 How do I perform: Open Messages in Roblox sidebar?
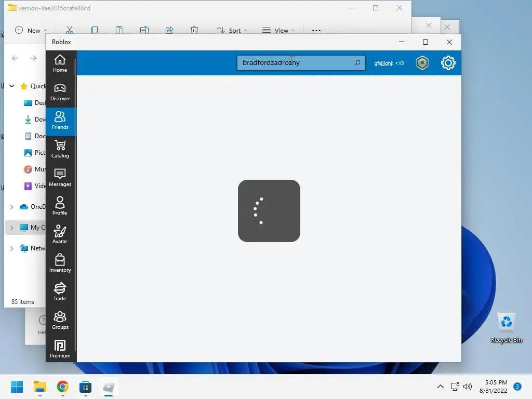click(60, 178)
